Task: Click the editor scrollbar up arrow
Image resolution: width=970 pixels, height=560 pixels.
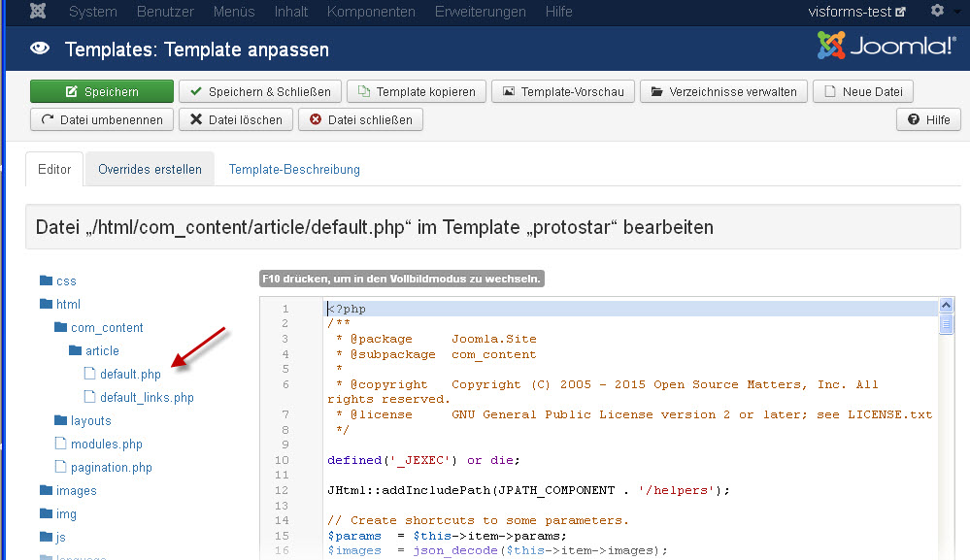Action: point(946,306)
